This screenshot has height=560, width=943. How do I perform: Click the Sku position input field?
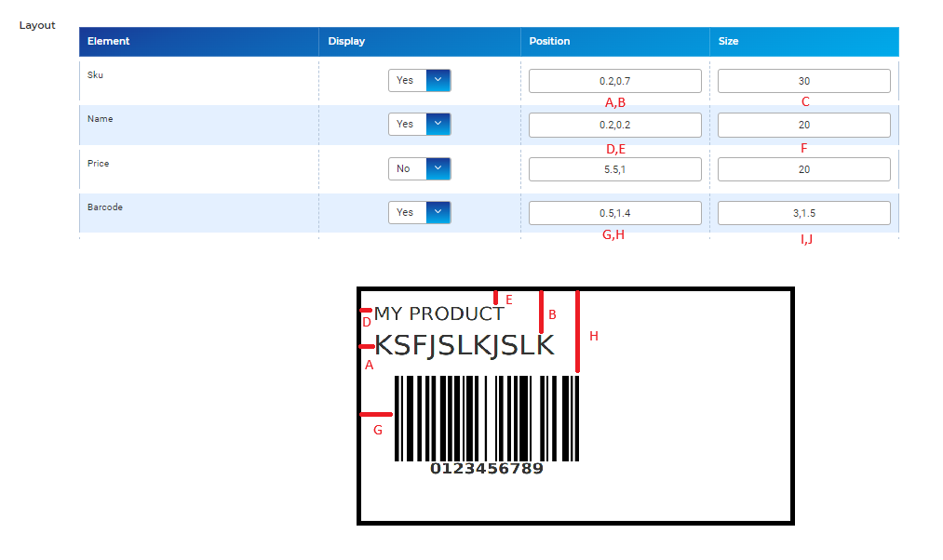(614, 81)
